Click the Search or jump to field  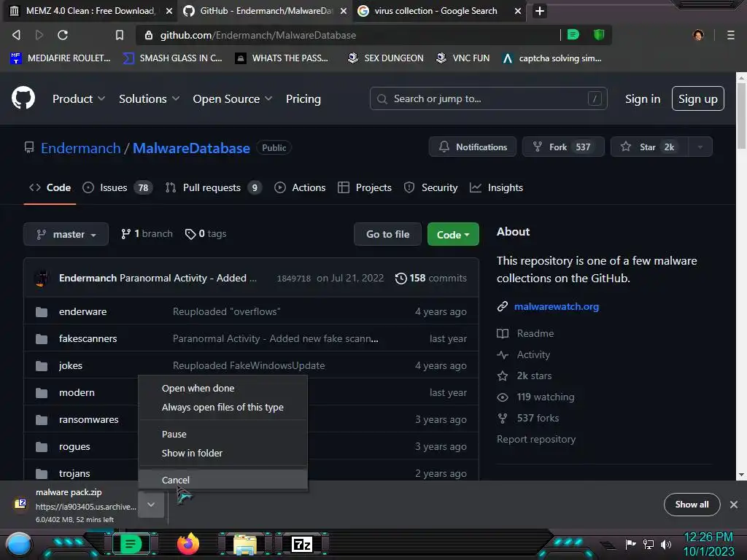(x=488, y=98)
